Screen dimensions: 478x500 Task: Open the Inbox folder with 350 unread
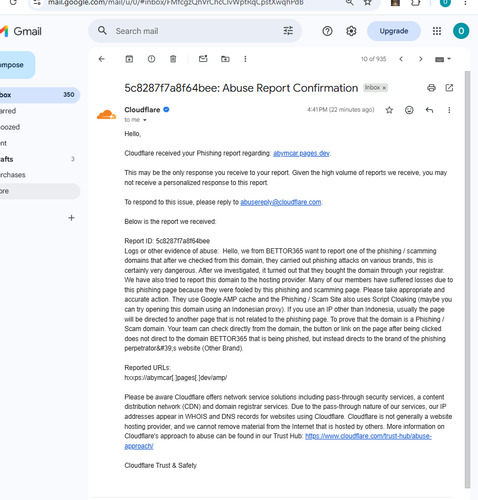(x=39, y=95)
